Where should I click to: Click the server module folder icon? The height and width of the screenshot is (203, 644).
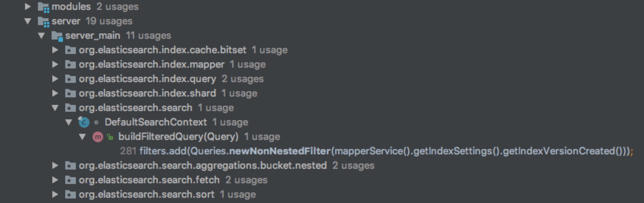pyautogui.click(x=44, y=21)
